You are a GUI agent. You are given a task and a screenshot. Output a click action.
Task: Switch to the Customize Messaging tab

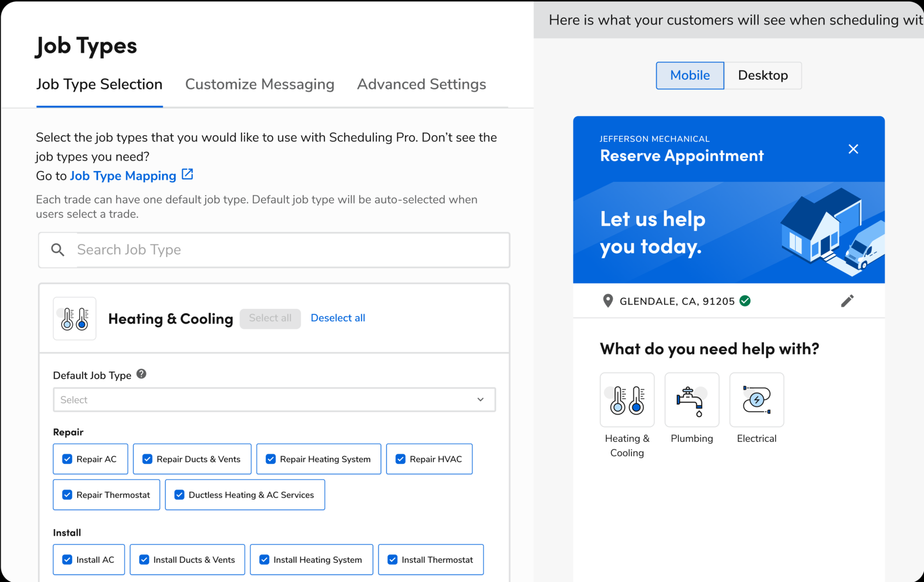click(x=260, y=84)
